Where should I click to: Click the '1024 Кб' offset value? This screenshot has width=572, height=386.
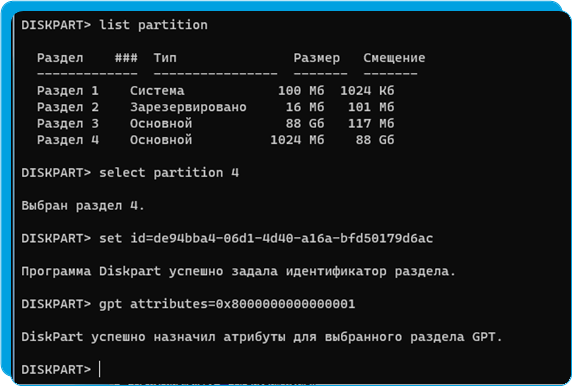[x=367, y=90]
